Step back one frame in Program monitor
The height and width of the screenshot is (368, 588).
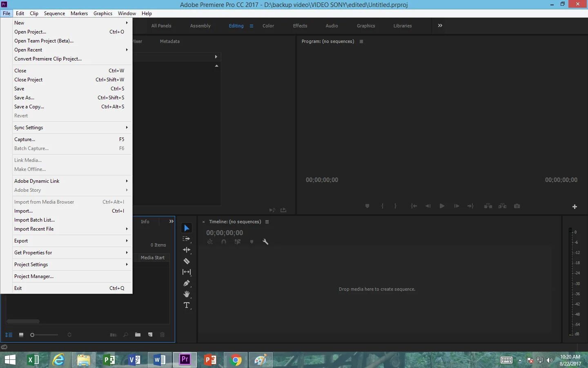point(428,206)
